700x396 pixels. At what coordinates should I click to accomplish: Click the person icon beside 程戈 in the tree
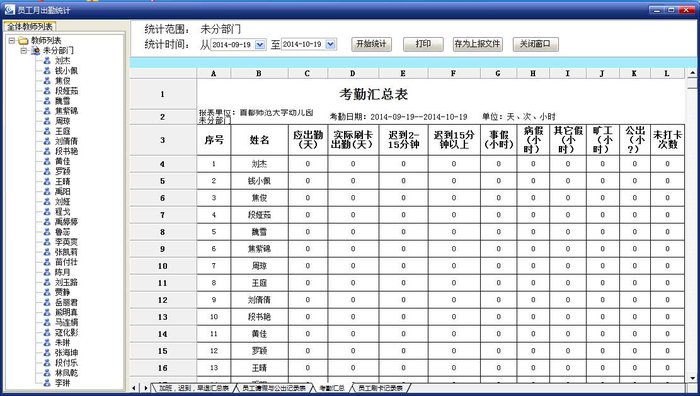47,212
